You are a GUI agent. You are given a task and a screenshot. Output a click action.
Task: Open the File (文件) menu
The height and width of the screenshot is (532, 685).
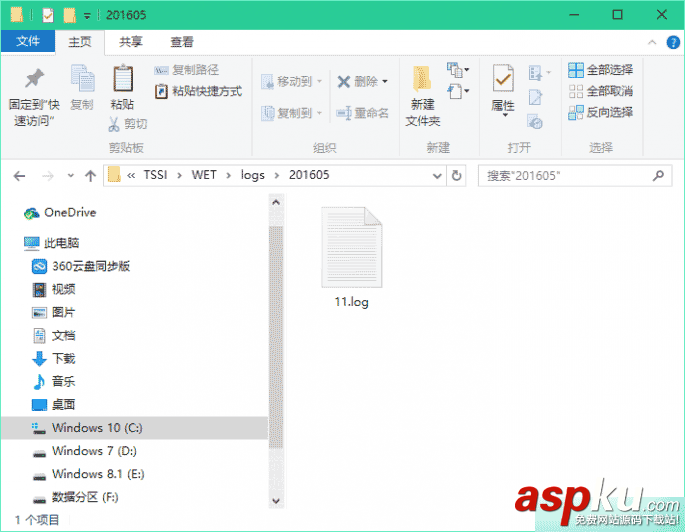28,41
